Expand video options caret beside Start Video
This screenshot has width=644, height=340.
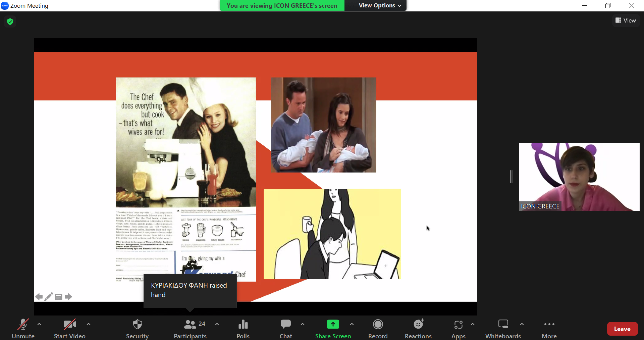tap(89, 324)
